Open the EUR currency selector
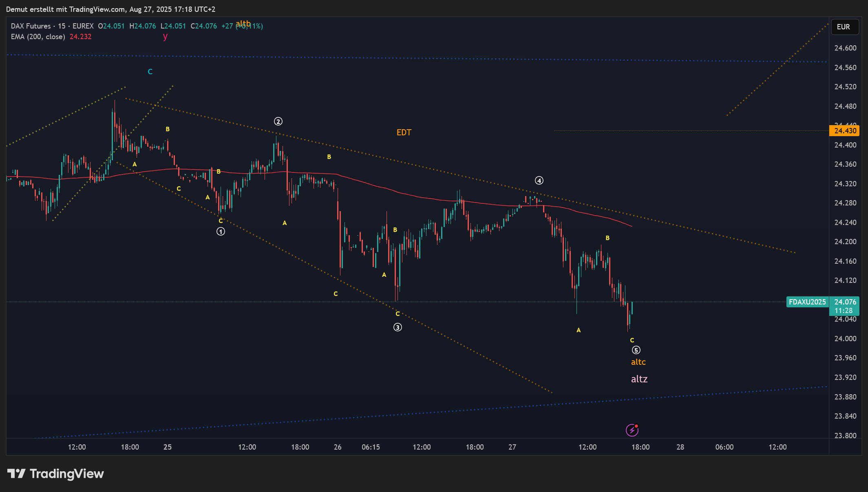Viewport: 868px width, 492px height. click(x=844, y=27)
